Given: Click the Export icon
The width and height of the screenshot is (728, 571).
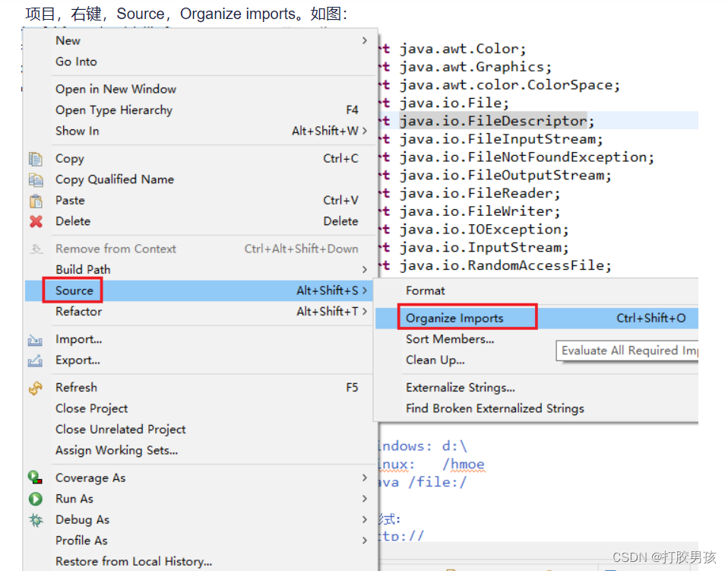Looking at the screenshot, I should click(35, 360).
